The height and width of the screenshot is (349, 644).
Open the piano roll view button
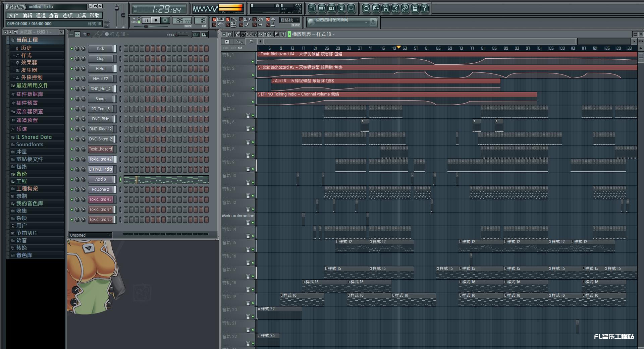(x=331, y=8)
